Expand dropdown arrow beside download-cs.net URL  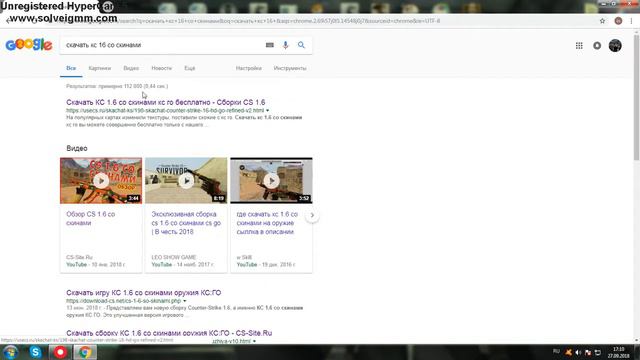(184, 301)
